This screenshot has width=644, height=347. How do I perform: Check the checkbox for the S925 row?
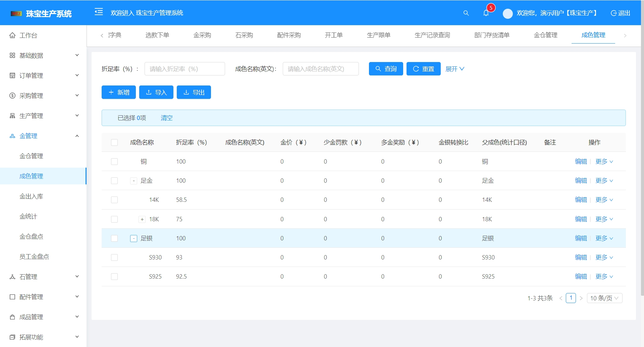coord(114,276)
